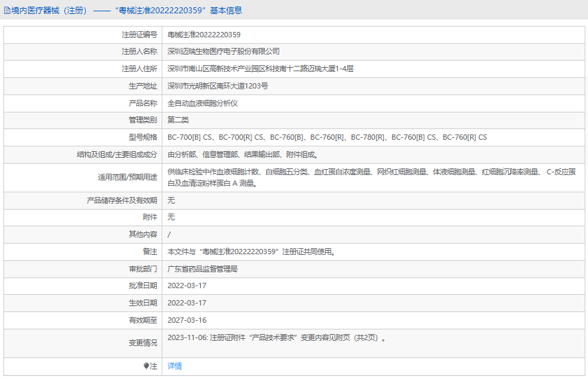Select registration number 粤械注准20222220359 value
Screen dimensions: 588x380
[x=204, y=35]
